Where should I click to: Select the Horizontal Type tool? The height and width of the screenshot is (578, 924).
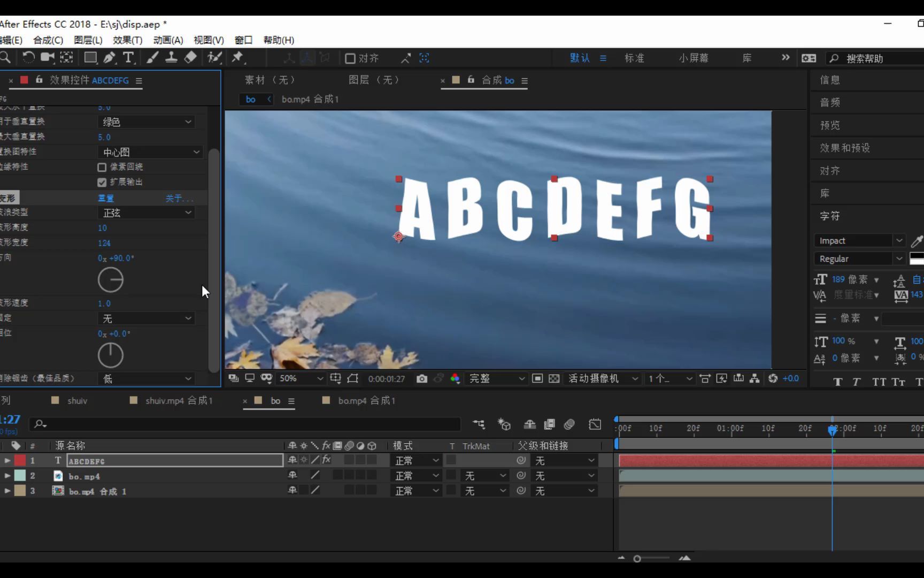128,58
